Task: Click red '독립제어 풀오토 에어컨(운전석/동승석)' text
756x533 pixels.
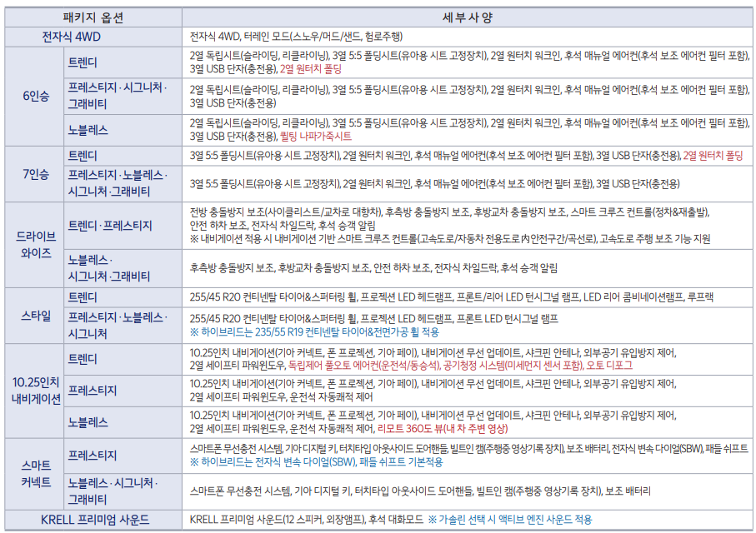Action: (x=364, y=366)
